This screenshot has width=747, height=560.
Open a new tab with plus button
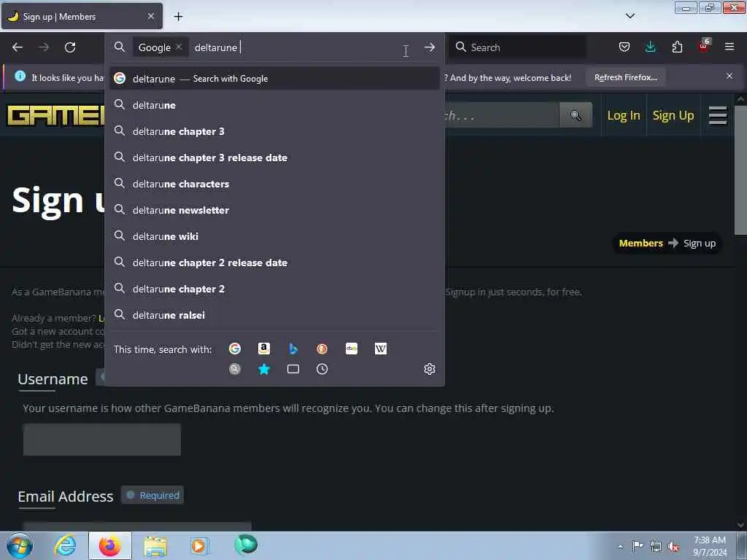click(178, 17)
